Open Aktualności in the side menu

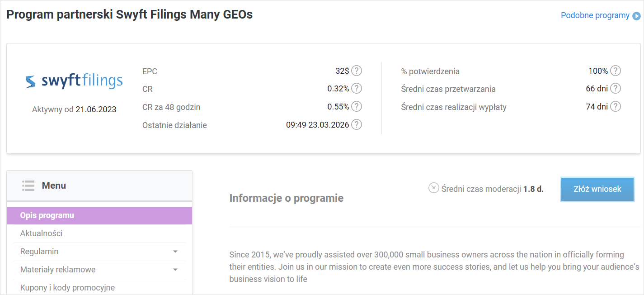tap(41, 233)
